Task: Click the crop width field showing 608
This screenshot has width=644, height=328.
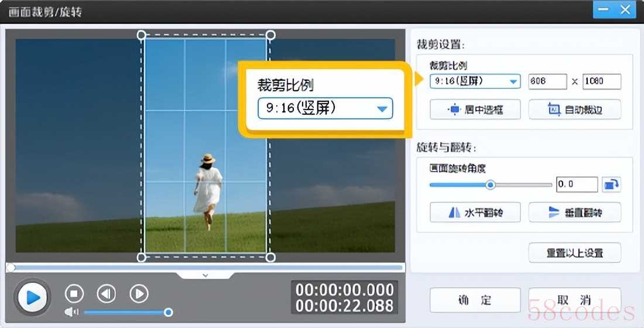Action: [547, 81]
